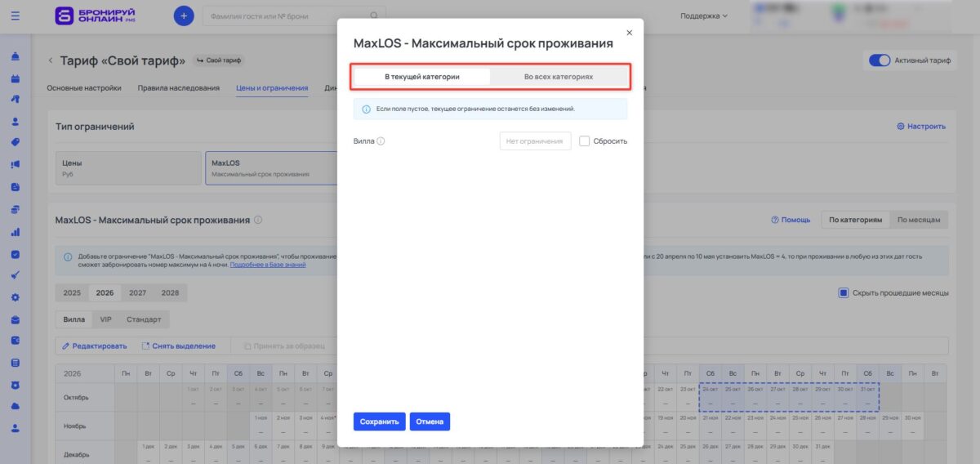This screenshot has height=464, width=980.
Task: Click the Свой тариф inheritance tag
Action: point(219,60)
